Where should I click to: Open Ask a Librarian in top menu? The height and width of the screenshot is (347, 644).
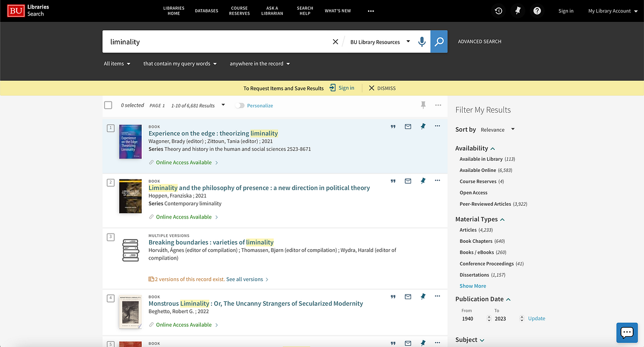[x=272, y=11]
